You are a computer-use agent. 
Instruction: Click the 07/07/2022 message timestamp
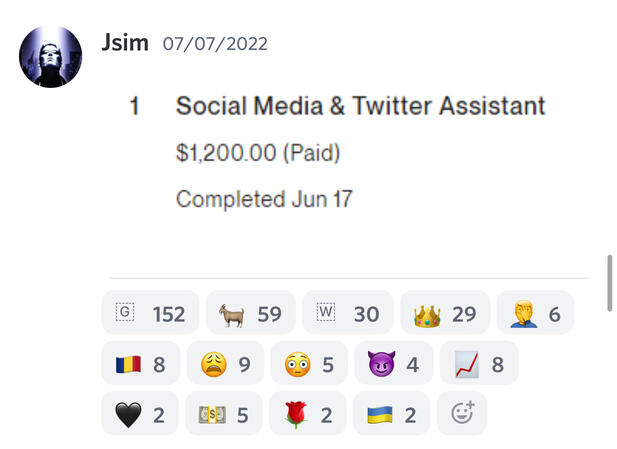(x=215, y=44)
